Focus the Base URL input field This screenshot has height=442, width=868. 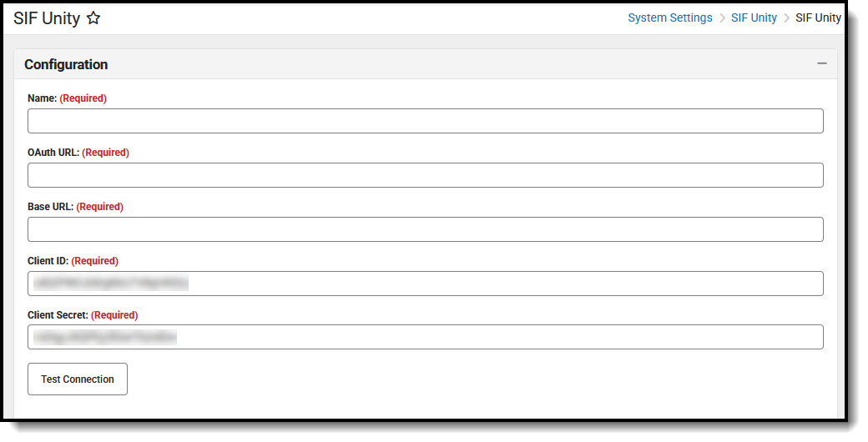click(x=425, y=229)
